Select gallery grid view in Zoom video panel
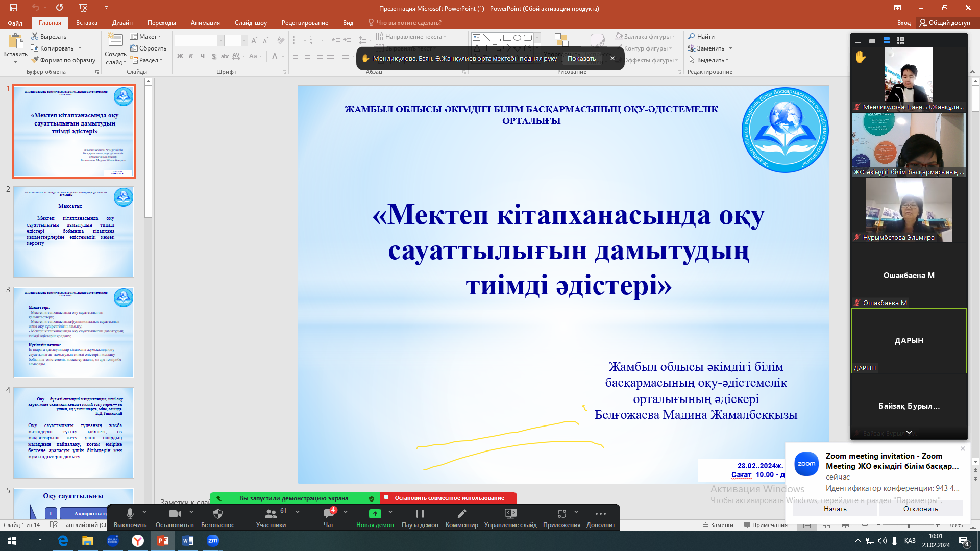The height and width of the screenshot is (551, 980). (901, 40)
